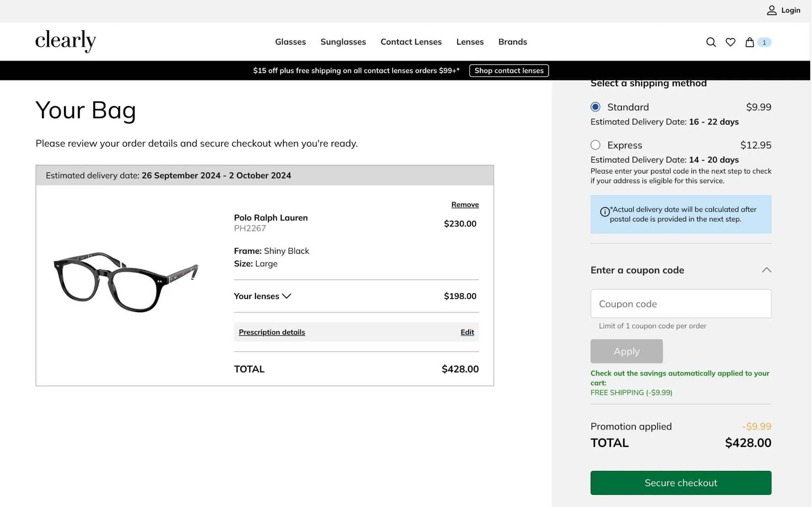Viewport: 812px width, 507px height.
Task: Open the wishlist heart icon
Action: 730,42
